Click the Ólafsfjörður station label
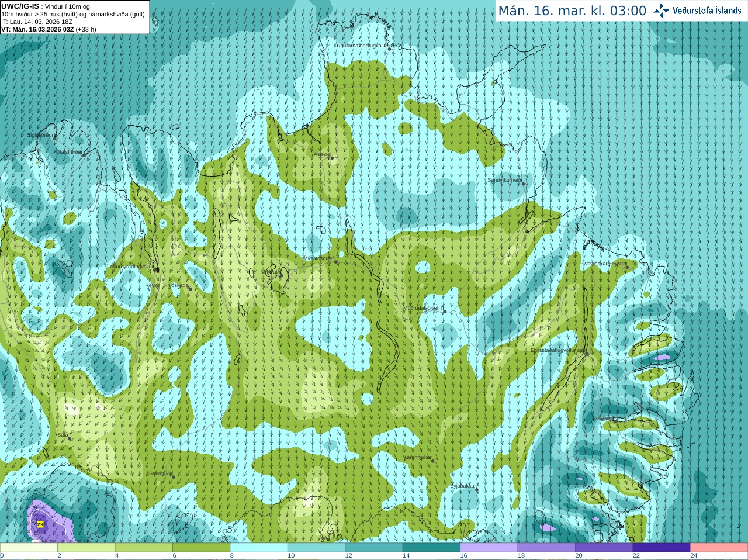This screenshot has height=560, width=748. (x=70, y=152)
